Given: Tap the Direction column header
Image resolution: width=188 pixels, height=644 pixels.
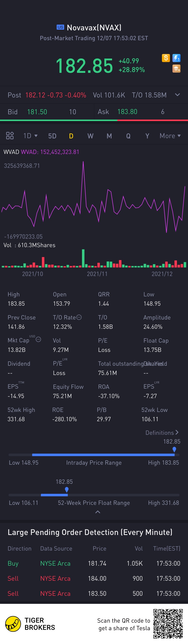Looking at the screenshot, I should pos(20,549).
